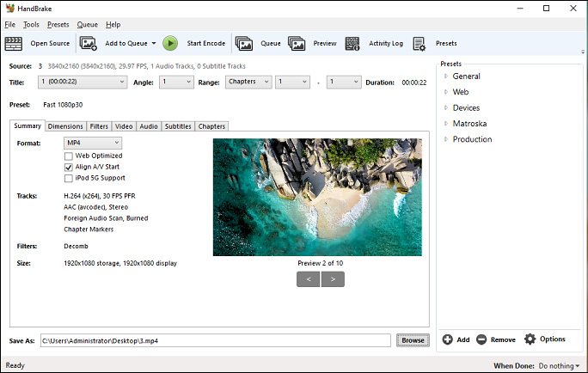This screenshot has height=373, width=588.
Task: Open the Presets menu
Action: tap(58, 25)
